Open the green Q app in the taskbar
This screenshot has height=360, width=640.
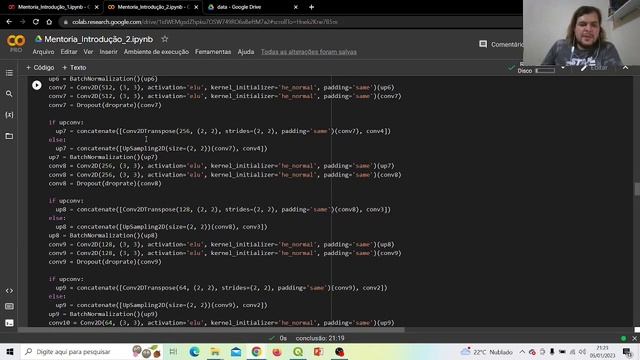pos(298,351)
